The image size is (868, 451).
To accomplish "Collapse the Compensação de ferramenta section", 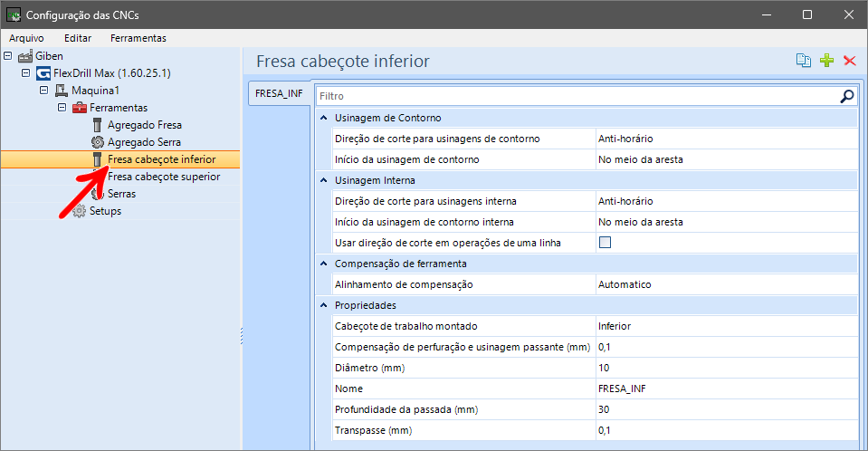I will click(324, 264).
